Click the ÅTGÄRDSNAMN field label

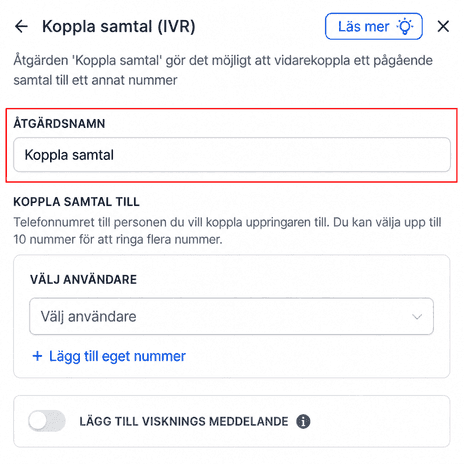point(59,124)
